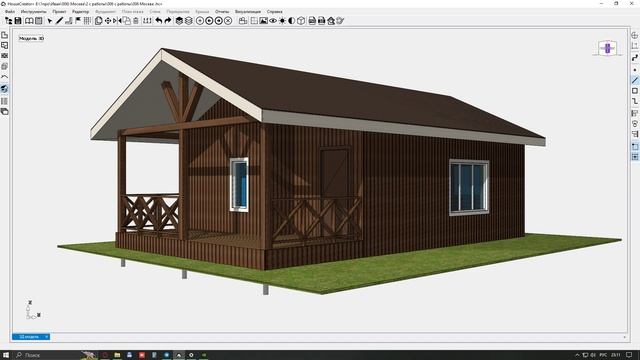Click the filled layers stack icon

pyautogui.click(x=179, y=20)
